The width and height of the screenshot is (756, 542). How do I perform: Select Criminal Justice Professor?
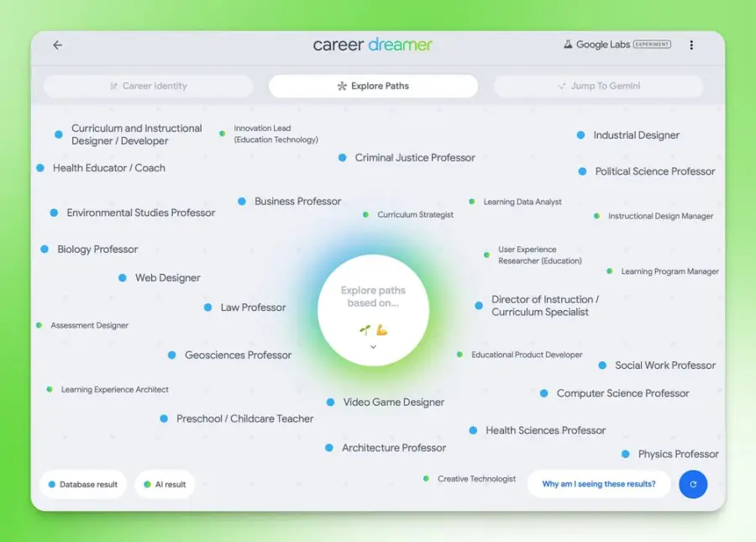(407, 158)
